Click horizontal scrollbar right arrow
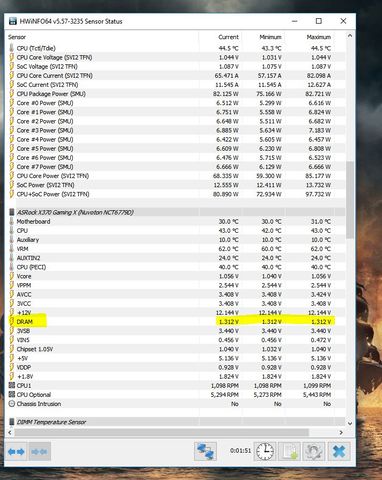The height and width of the screenshot is (480, 382). click(x=341, y=432)
